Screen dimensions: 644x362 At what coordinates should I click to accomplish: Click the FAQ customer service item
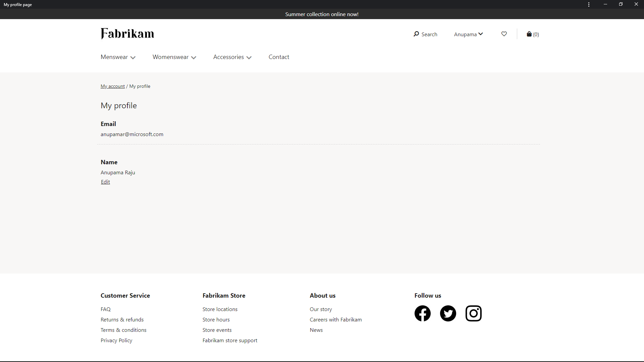(105, 309)
